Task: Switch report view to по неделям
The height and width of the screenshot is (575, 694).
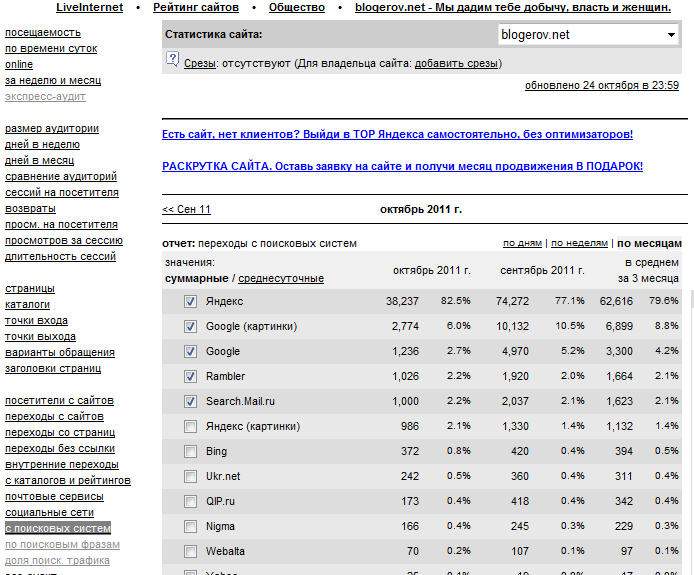Action: [x=579, y=243]
